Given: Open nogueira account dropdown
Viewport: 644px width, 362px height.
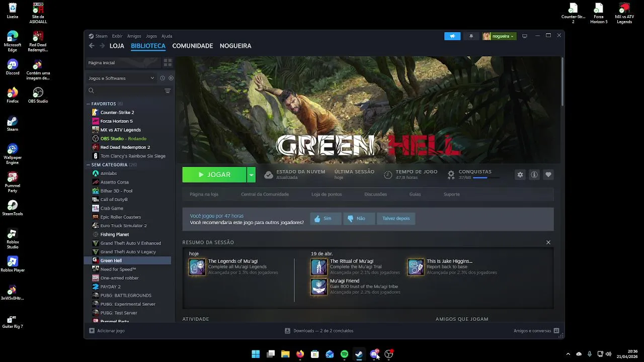Looking at the screenshot, I should tap(499, 36).
